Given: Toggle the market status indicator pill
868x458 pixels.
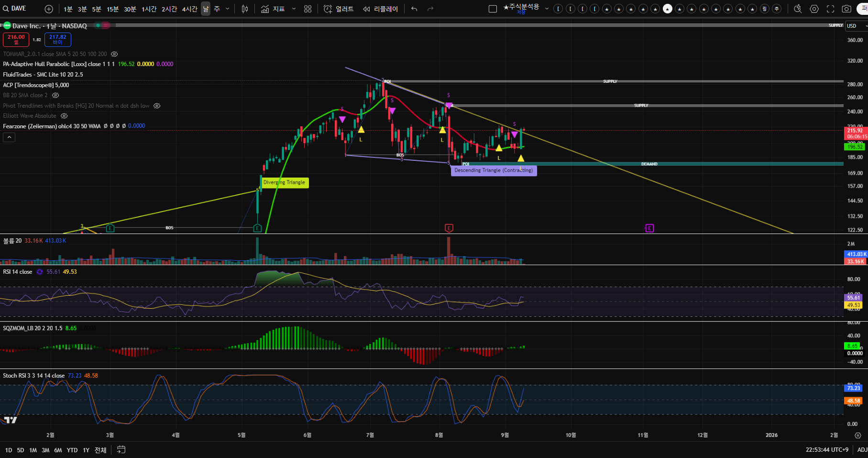Looking at the screenshot, I should 102,25.
